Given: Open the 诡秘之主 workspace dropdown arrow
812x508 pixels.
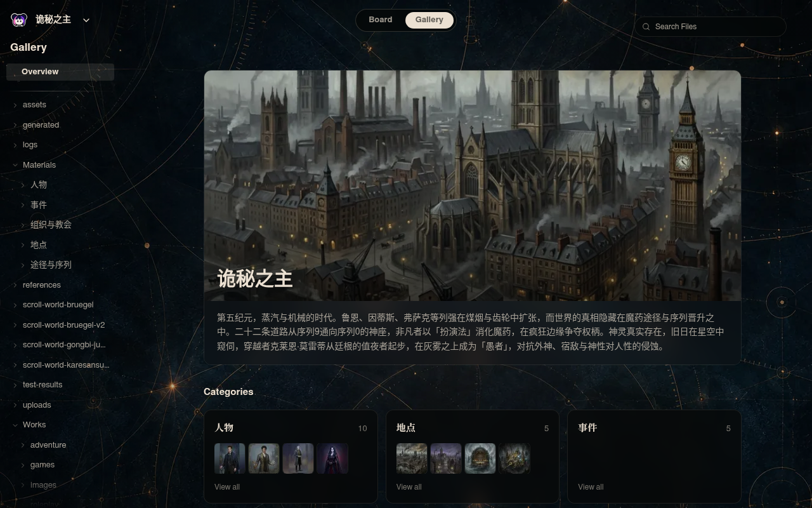Looking at the screenshot, I should click(x=86, y=20).
